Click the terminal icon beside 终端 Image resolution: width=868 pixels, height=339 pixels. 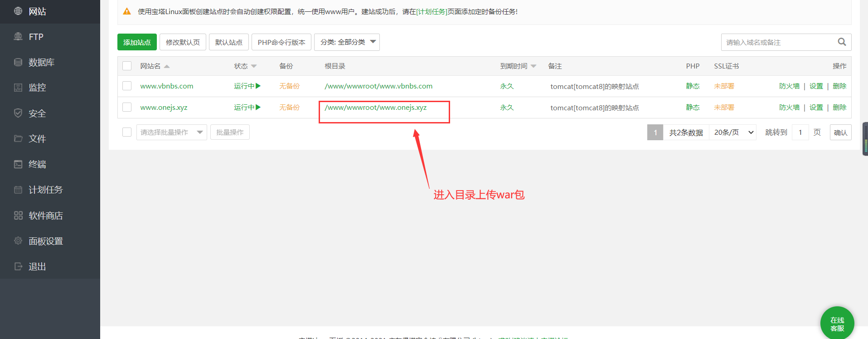tap(18, 164)
